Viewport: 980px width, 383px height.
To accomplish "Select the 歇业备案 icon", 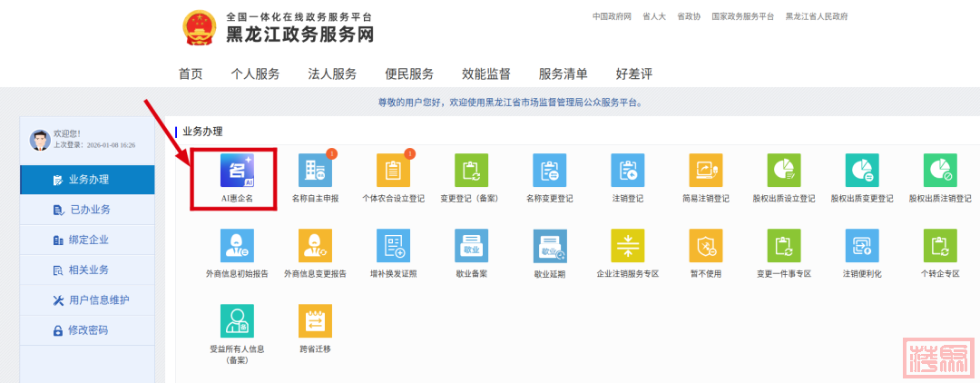I will coord(471,246).
